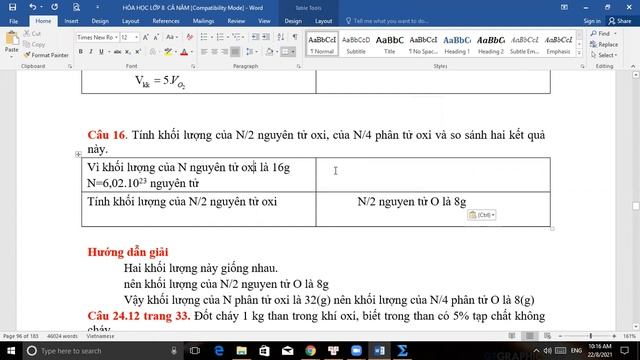Zoom out with the minus button

coord(560,336)
